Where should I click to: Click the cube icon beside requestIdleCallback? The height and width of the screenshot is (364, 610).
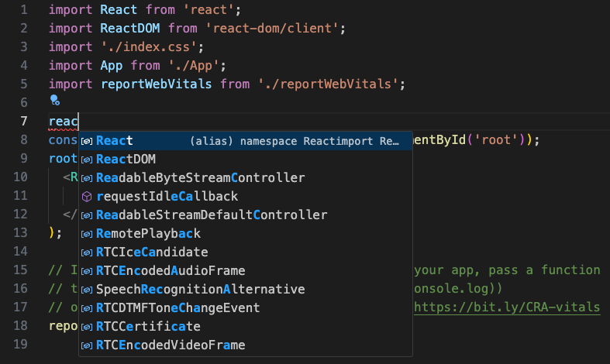87,197
